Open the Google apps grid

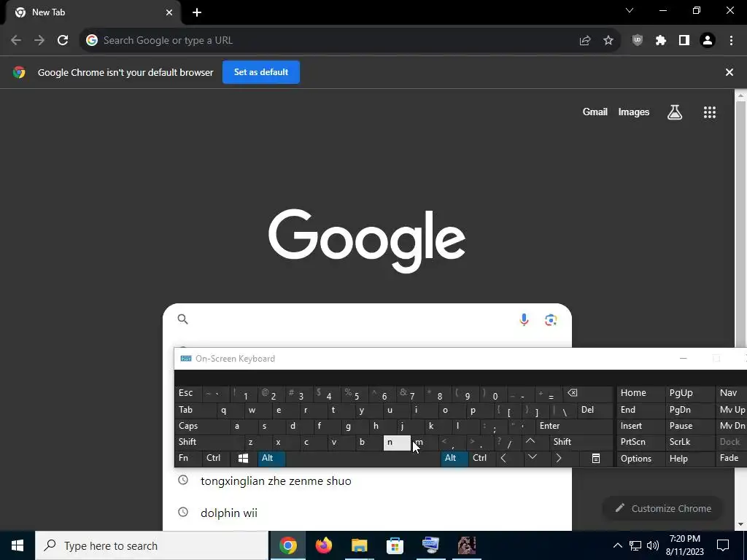[710, 112]
